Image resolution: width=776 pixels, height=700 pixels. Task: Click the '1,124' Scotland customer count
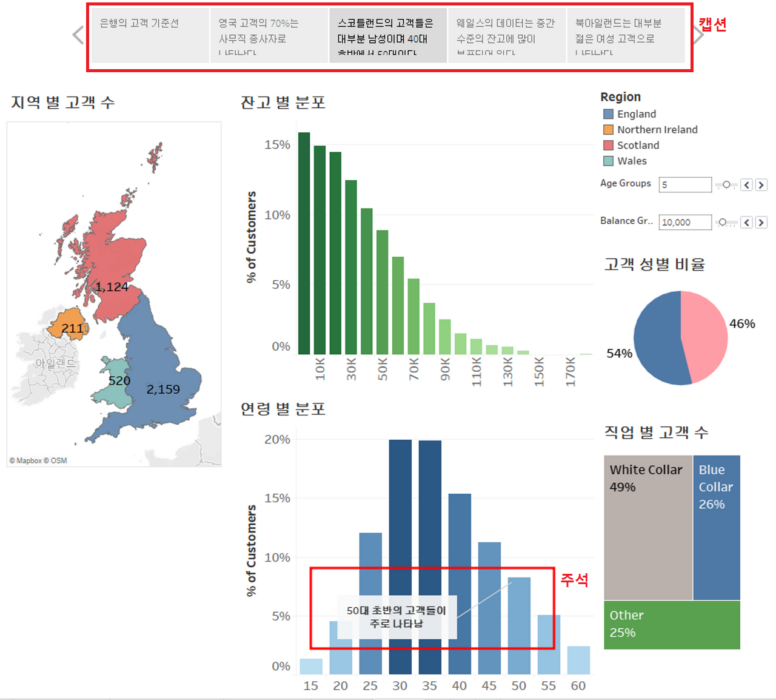coord(112,287)
